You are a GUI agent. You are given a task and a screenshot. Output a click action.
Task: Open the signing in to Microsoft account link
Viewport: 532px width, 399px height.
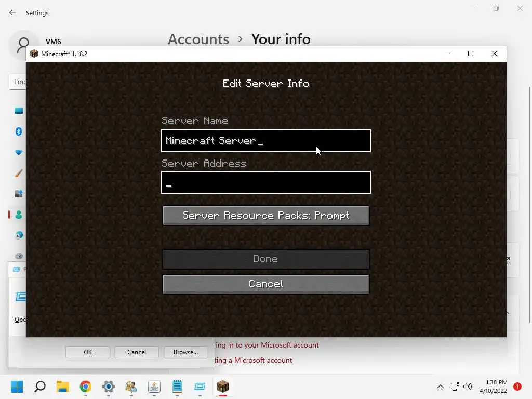click(267, 345)
